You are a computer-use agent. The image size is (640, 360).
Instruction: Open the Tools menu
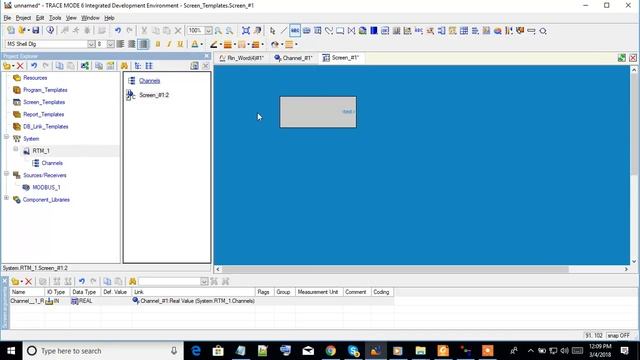pyautogui.click(x=55, y=18)
